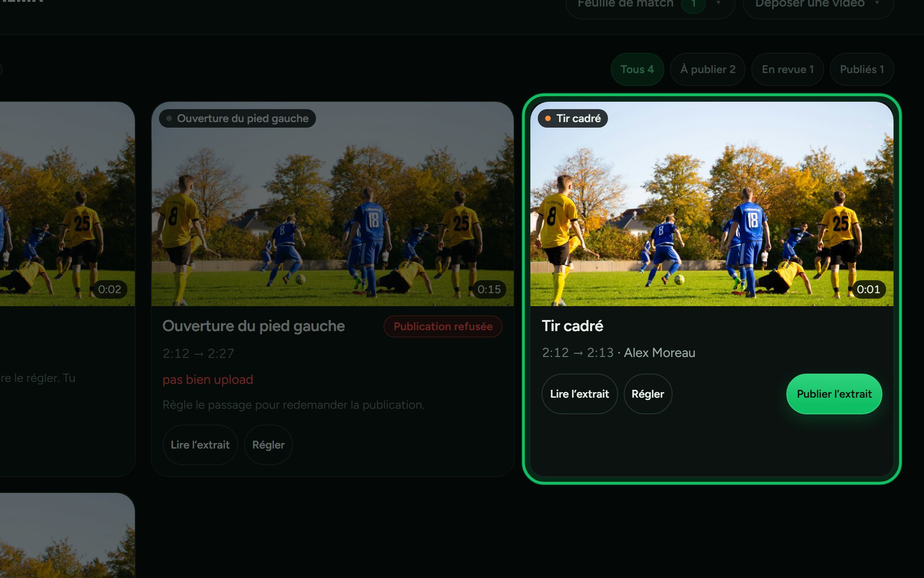Open the En revue 1 filter
Image resolution: width=924 pixels, height=578 pixels.
787,69
